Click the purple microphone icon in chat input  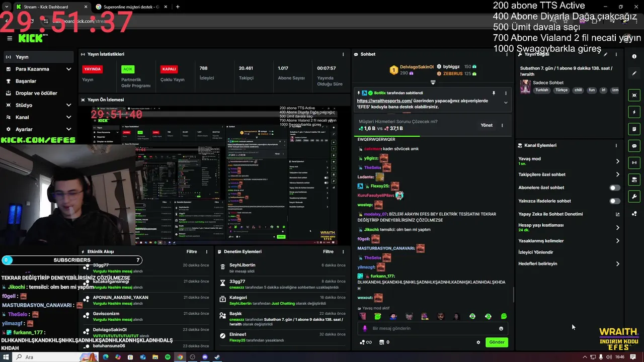(365, 328)
